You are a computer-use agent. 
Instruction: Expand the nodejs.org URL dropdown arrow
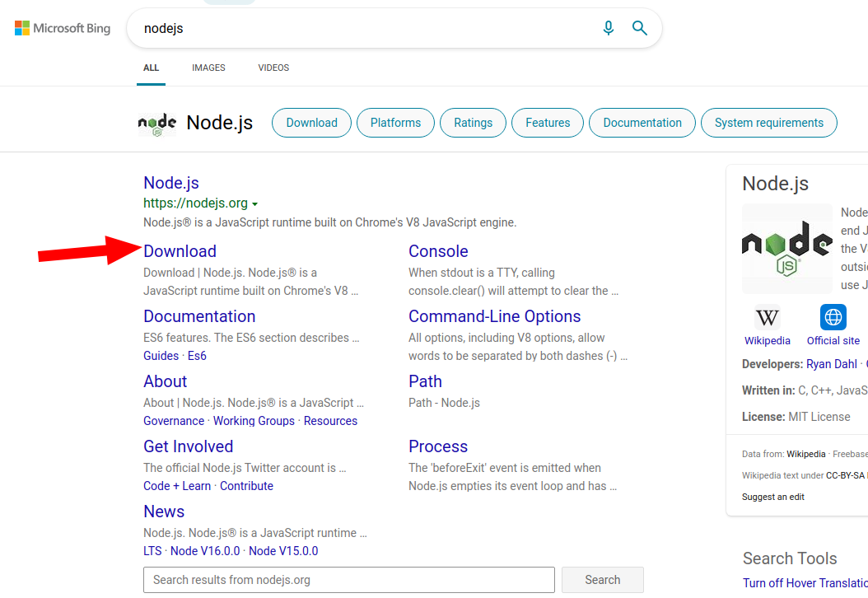click(x=254, y=203)
